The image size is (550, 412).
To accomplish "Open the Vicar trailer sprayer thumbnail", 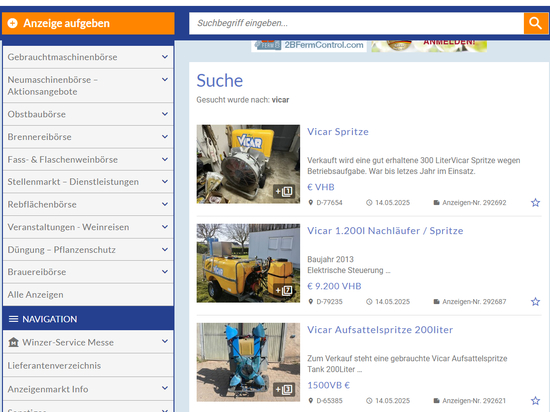I will click(248, 263).
